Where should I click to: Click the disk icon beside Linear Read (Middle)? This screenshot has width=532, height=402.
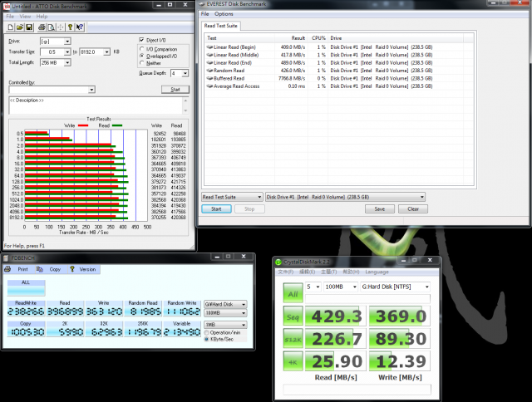coord(209,55)
